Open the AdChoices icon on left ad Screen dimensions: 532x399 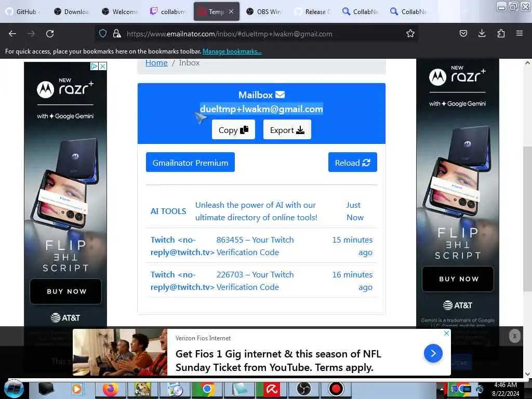[95, 66]
